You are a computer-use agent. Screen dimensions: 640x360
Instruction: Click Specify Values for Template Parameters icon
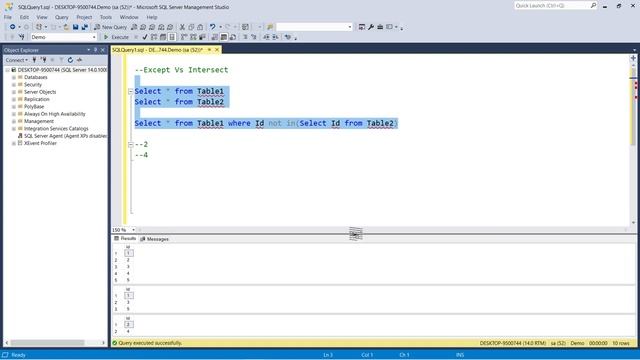point(288,37)
